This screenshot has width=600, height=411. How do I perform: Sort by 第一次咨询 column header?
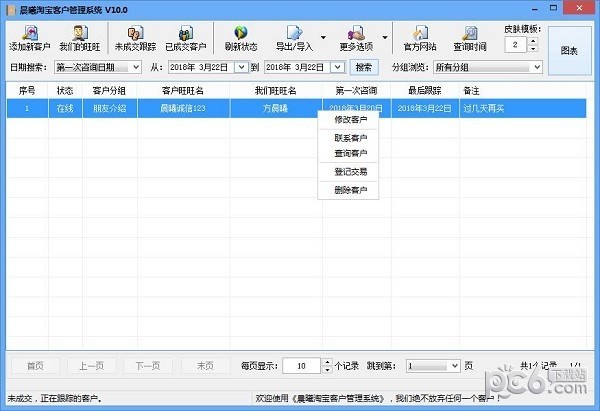click(356, 91)
